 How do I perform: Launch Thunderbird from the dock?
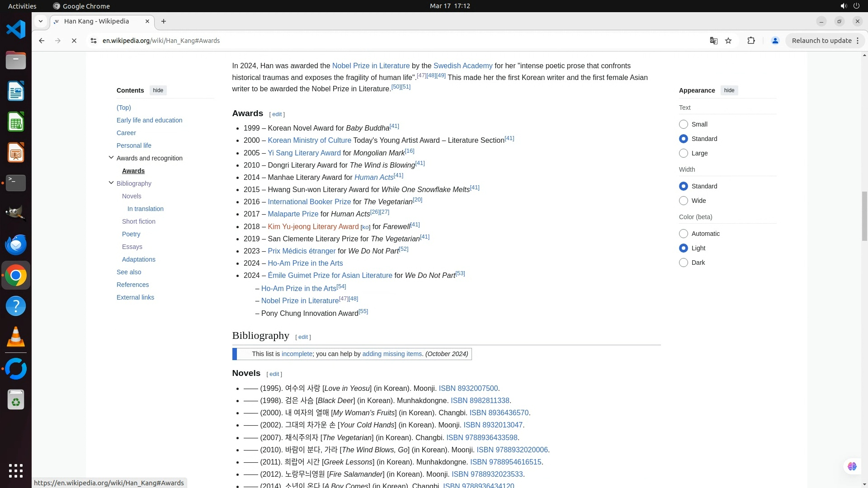click(x=16, y=244)
